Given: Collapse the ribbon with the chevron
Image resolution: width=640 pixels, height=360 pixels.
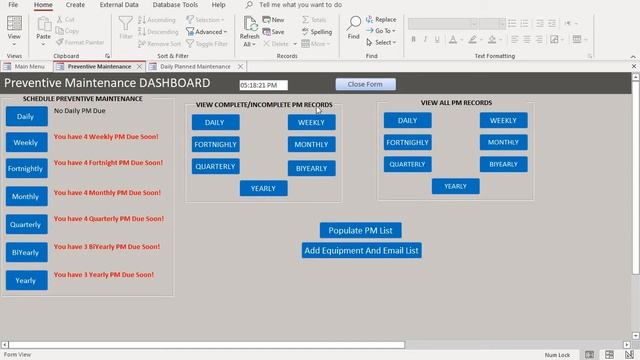Looking at the screenshot, I should (633, 56).
